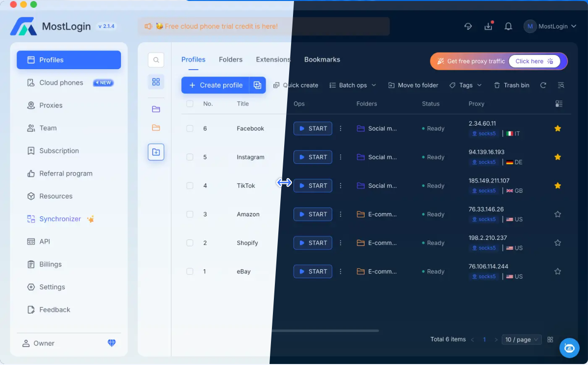The height and width of the screenshot is (365, 588).
Task: Click the refresh list icon
Action: click(543, 85)
